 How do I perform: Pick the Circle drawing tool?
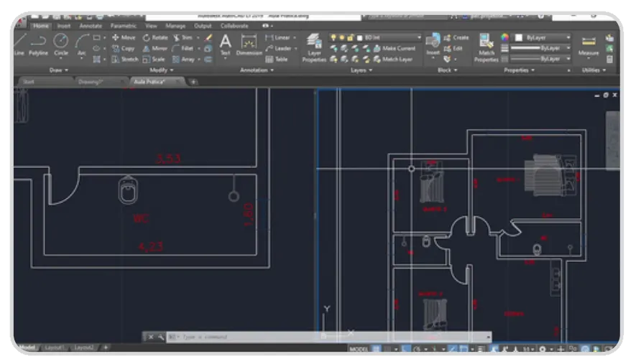(61, 45)
